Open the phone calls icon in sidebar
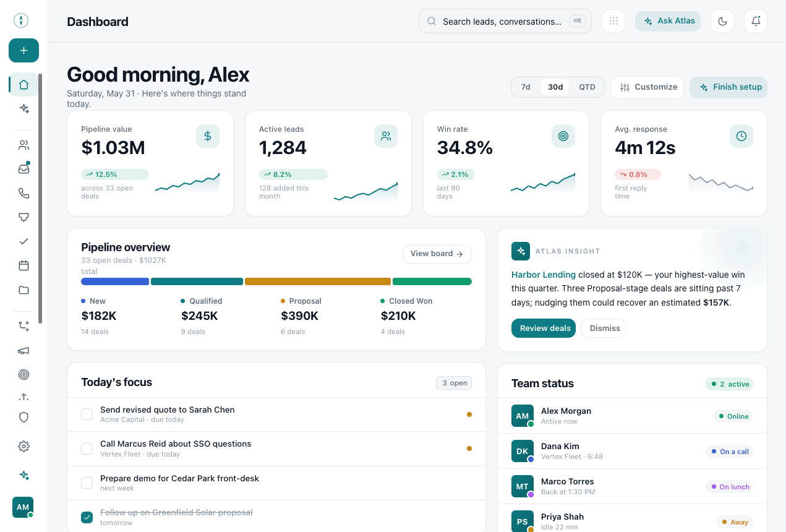The width and height of the screenshot is (786, 532). pyautogui.click(x=23, y=194)
